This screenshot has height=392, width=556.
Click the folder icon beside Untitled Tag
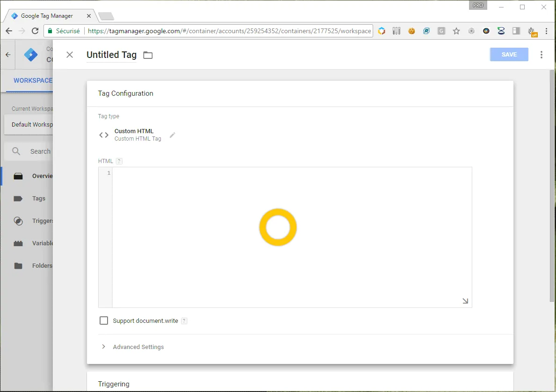[148, 55]
